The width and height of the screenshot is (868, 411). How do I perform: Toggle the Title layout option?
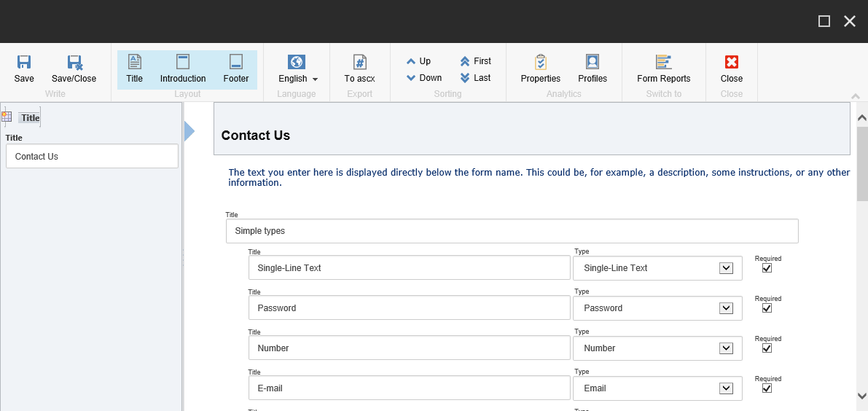tap(134, 63)
